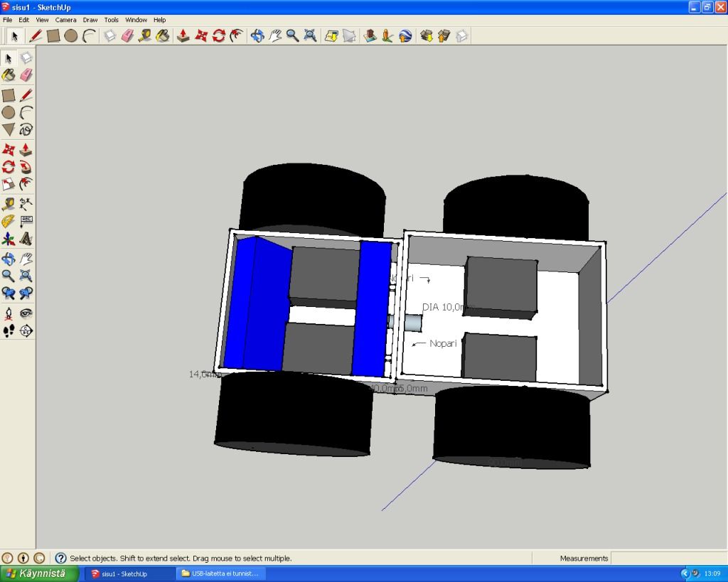Click the 13:09 taskbar clock
Viewport: 728px width, 582px height.
[x=712, y=574]
